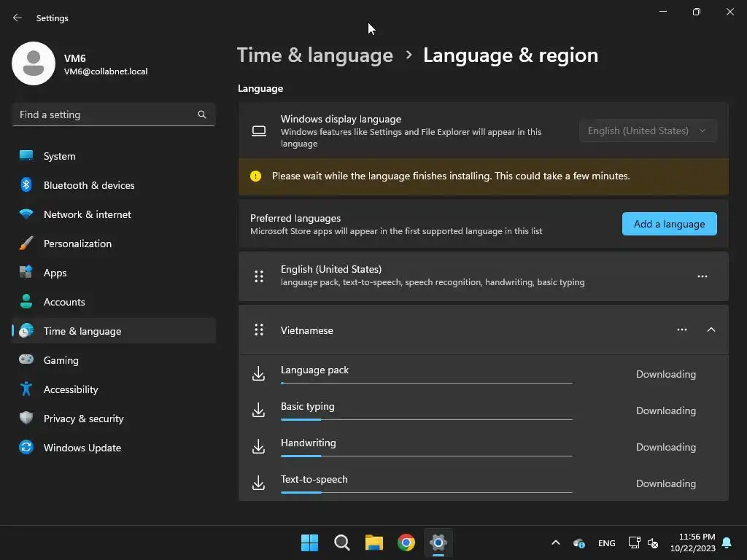This screenshot has width=747, height=560.
Task: Click the Settings gear on the taskbar
Action: (x=438, y=542)
